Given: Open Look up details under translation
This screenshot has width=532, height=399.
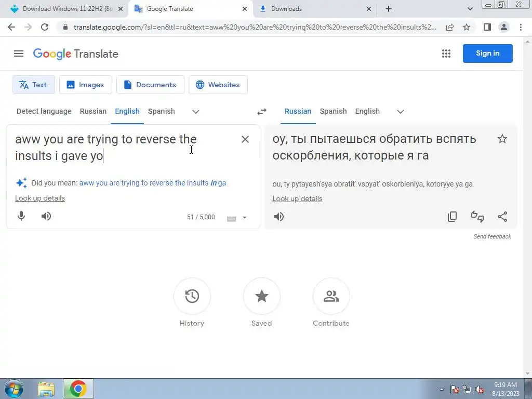Looking at the screenshot, I should coord(298,199).
